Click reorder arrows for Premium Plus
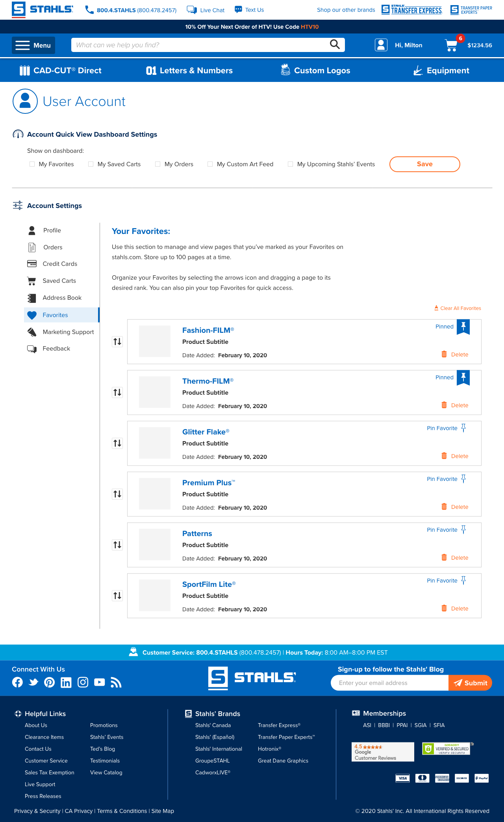Image resolution: width=504 pixels, height=822 pixels. point(117,494)
